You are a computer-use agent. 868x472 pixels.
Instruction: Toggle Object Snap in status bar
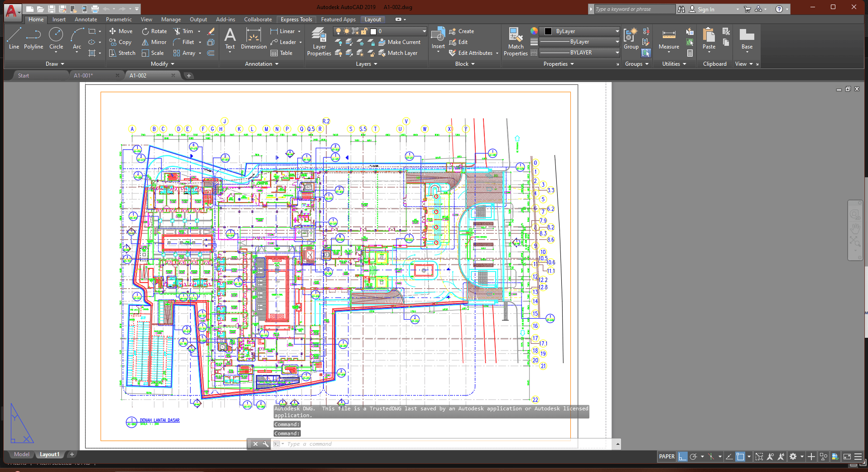pyautogui.click(x=740, y=457)
